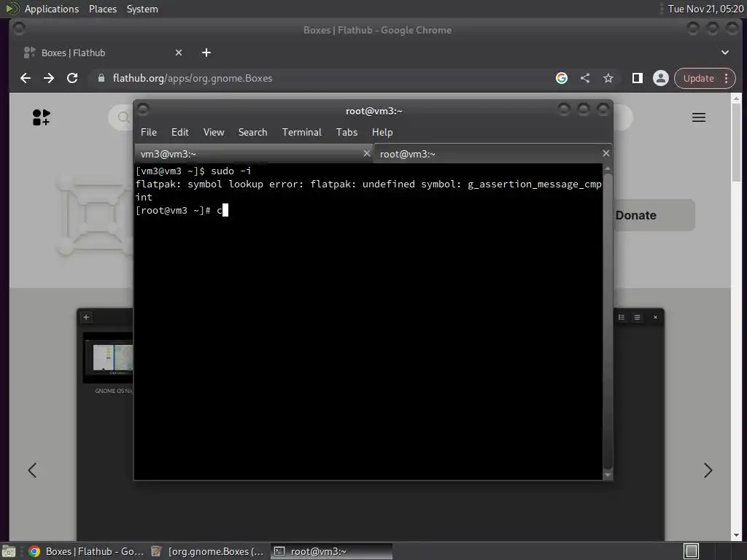
Task: Open terminal View menu
Action: point(214,133)
